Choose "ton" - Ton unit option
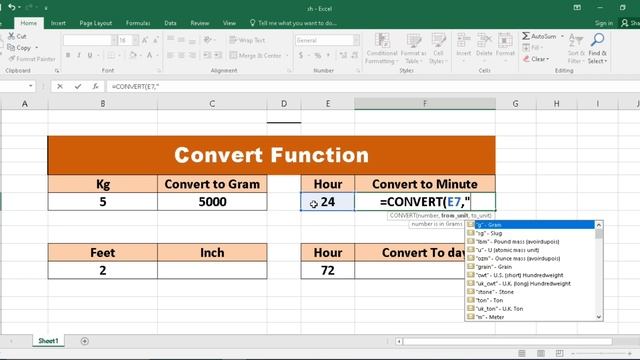The image size is (640, 360). pyautogui.click(x=531, y=300)
